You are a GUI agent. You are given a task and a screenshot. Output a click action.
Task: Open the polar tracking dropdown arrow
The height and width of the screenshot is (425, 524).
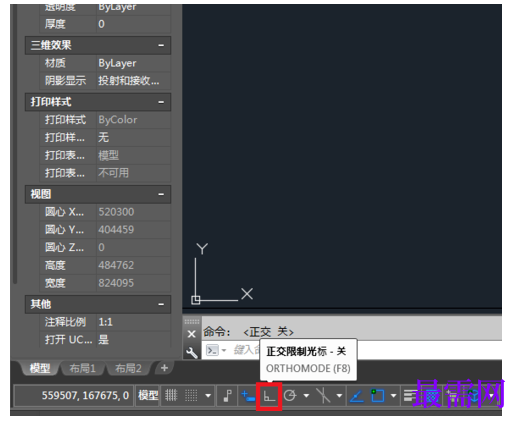(306, 396)
